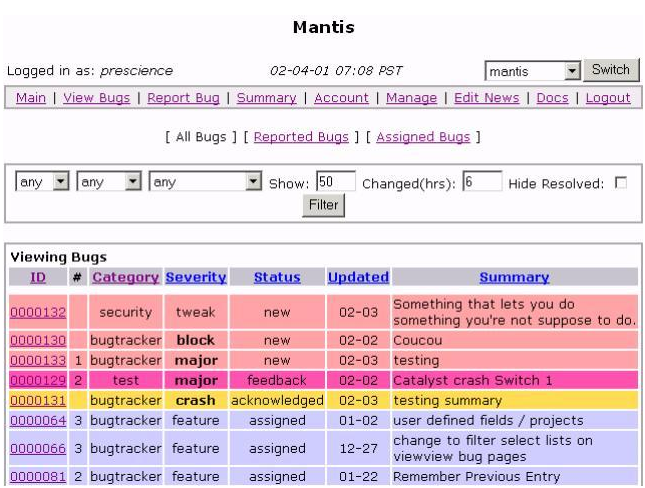Open bug 0000129
645x488 pixels.
(38, 381)
